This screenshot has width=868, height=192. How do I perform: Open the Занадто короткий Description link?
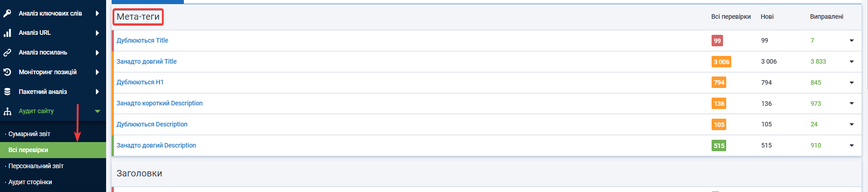pyautogui.click(x=160, y=103)
